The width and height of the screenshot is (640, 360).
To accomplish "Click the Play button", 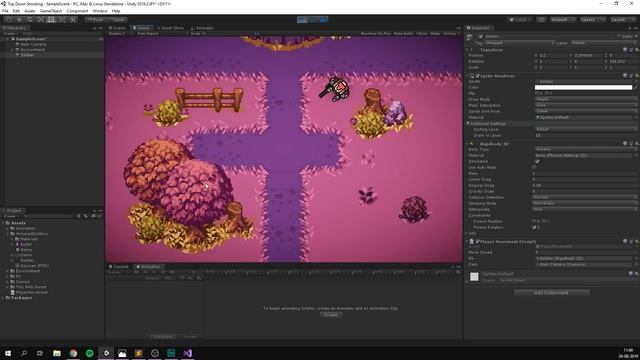I will click(x=302, y=20).
